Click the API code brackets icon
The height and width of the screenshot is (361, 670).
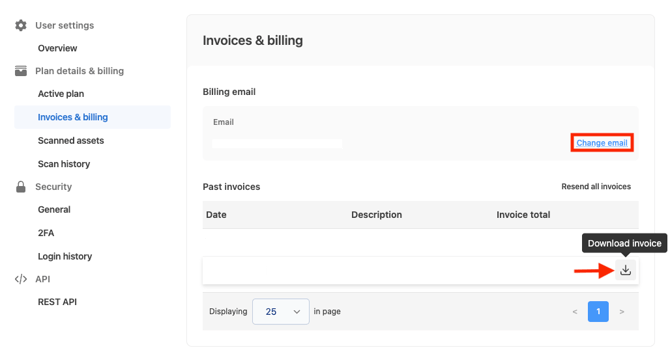[x=21, y=279]
